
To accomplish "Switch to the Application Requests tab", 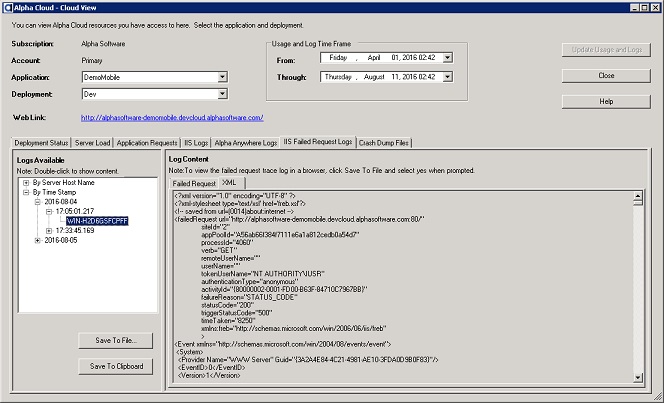I will point(147,143).
